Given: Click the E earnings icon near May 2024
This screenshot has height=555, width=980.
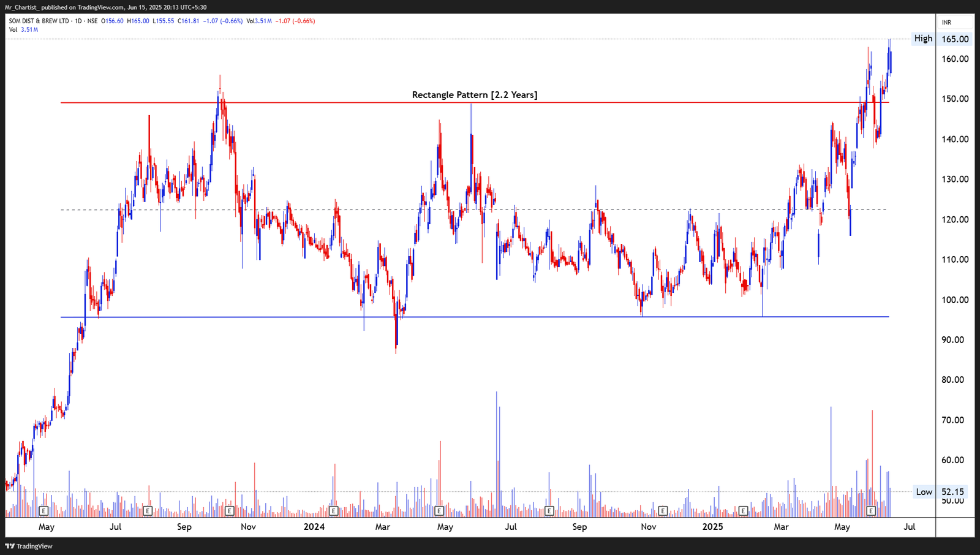Looking at the screenshot, I should tap(439, 510).
